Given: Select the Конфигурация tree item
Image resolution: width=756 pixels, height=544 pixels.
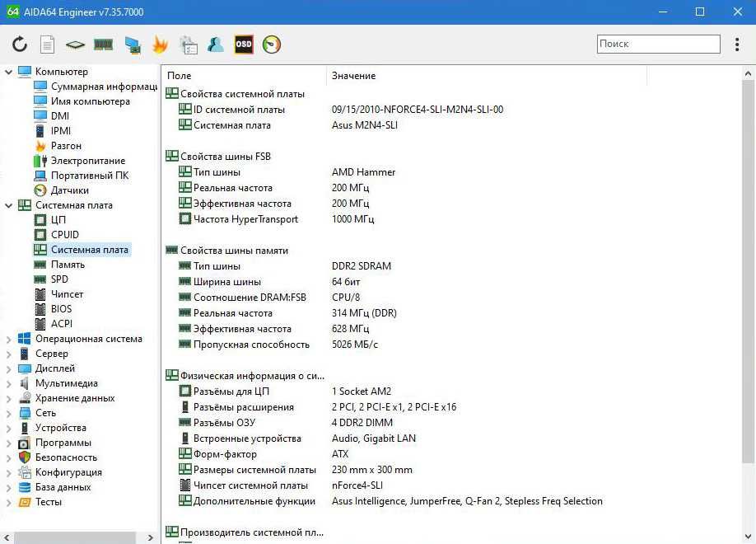Looking at the screenshot, I should [68, 472].
